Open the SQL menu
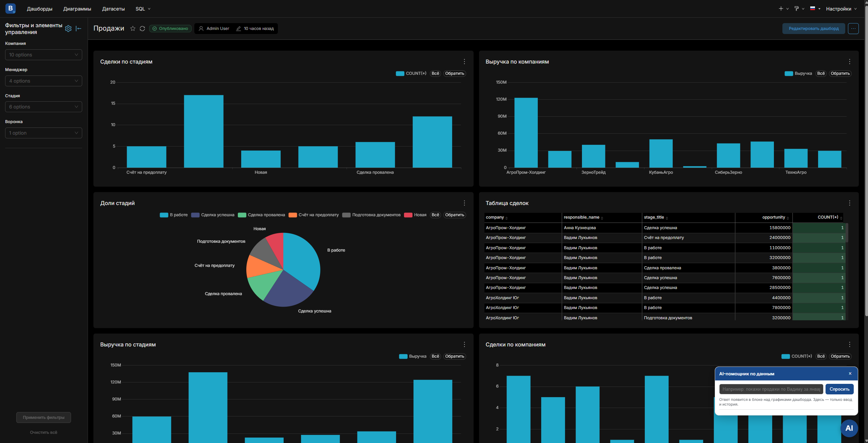Image resolution: width=868 pixels, height=443 pixels. point(143,9)
